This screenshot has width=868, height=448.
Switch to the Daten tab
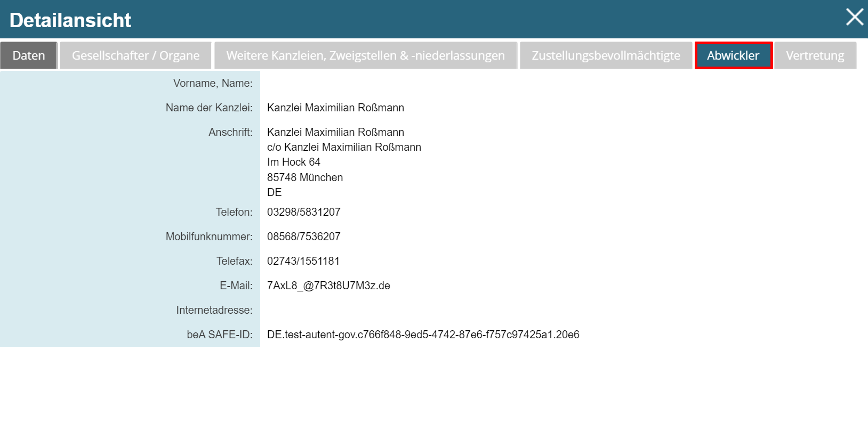(x=29, y=55)
